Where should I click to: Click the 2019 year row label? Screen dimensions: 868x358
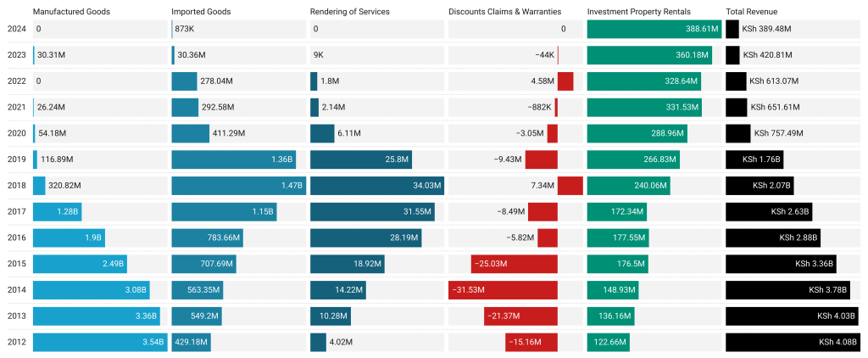(x=16, y=159)
